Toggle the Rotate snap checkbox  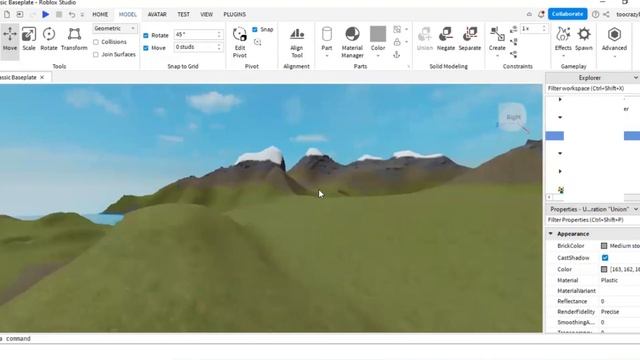click(x=146, y=36)
